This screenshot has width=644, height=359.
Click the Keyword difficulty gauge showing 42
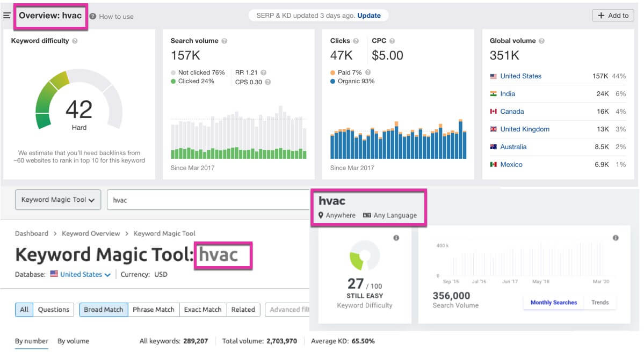(x=79, y=99)
